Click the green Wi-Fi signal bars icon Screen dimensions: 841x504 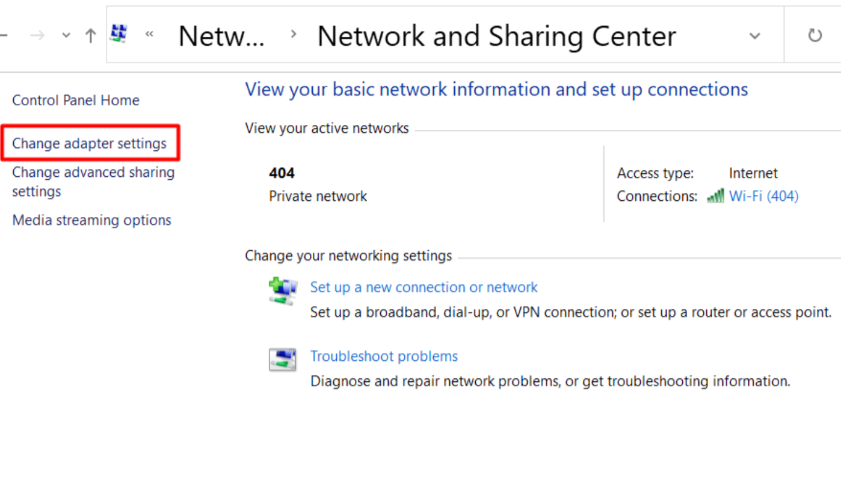(x=715, y=196)
